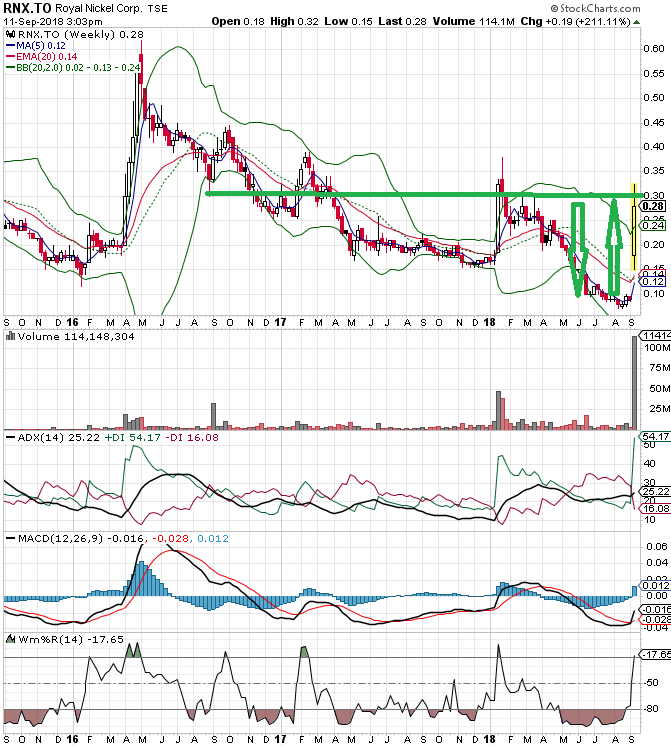Click the RNX.TO ticker symbol in the header
The width and height of the screenshot is (671, 747).
(x=27, y=9)
